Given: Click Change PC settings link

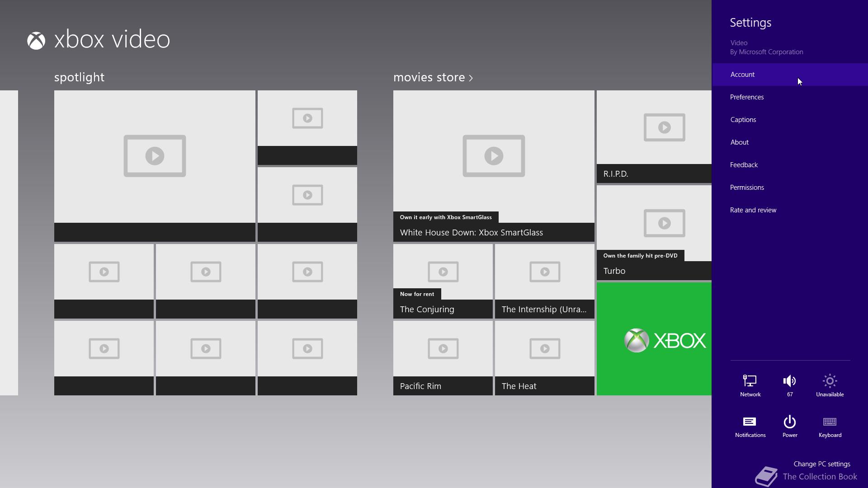Looking at the screenshot, I should 821,464.
